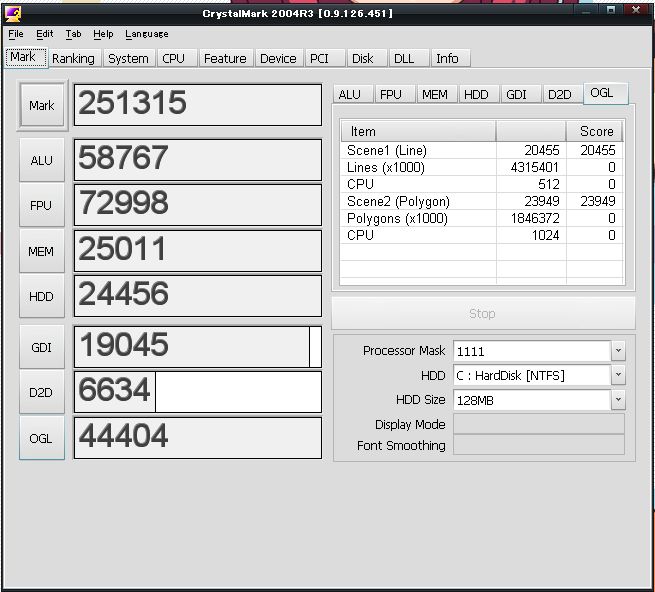
Task: Click the CrystalMark app icon in title bar
Action: coord(13,13)
